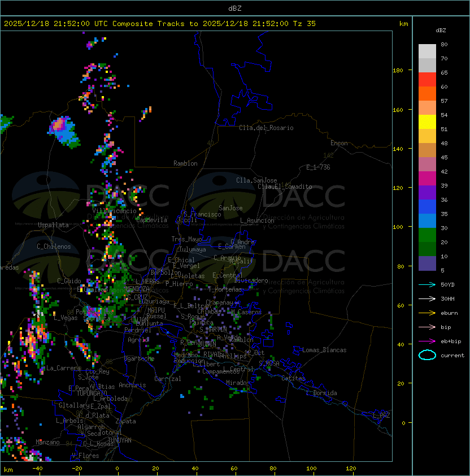Click the 'Villavicencio' map label
The height and width of the screenshot is (476, 470).
coord(114,211)
